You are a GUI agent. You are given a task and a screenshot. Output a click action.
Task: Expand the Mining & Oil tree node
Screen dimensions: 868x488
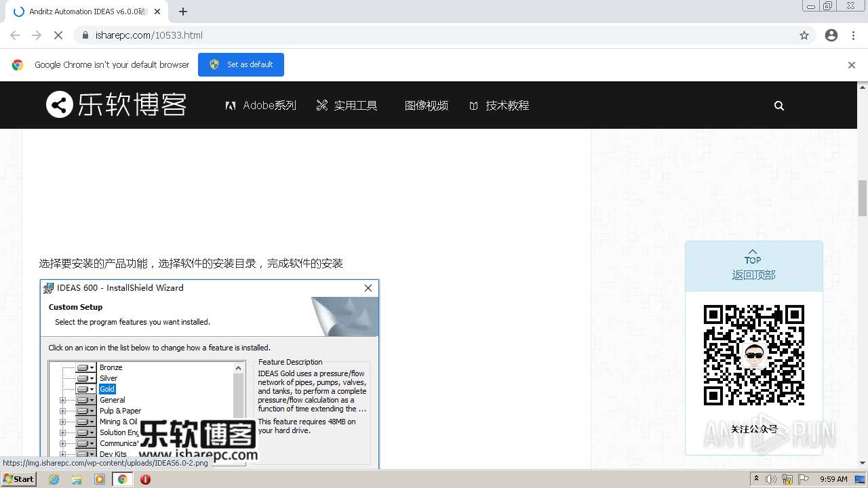(62, 422)
